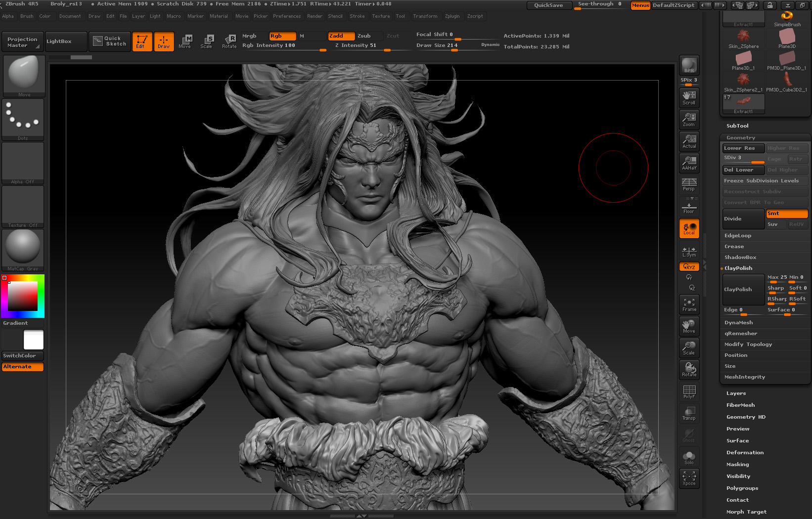This screenshot has height=519, width=812.
Task: Toggle the Floor grid
Action: tap(689, 206)
